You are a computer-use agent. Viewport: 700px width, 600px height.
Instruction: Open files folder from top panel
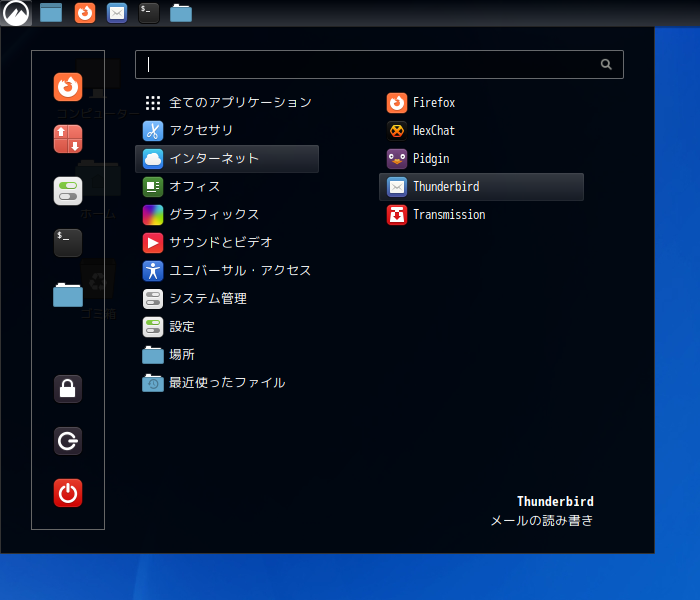pyautogui.click(x=181, y=13)
